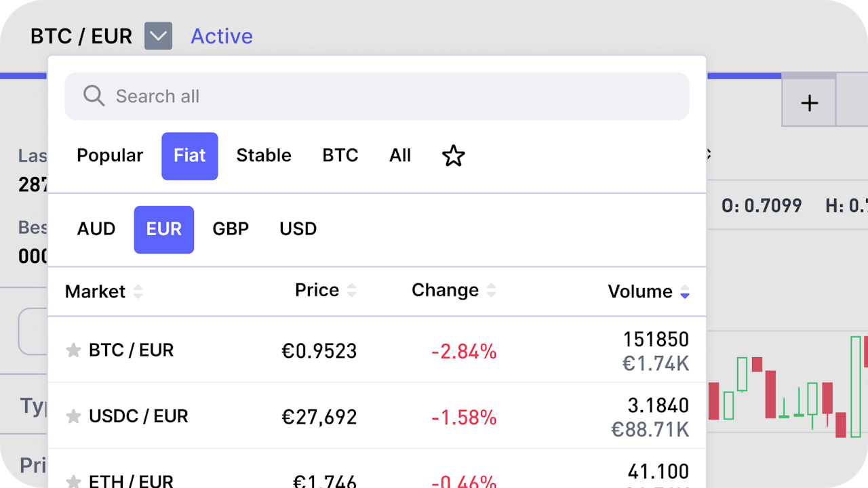This screenshot has width=868, height=488.
Task: Favorite the BTC / EUR market star
Action: (x=73, y=350)
